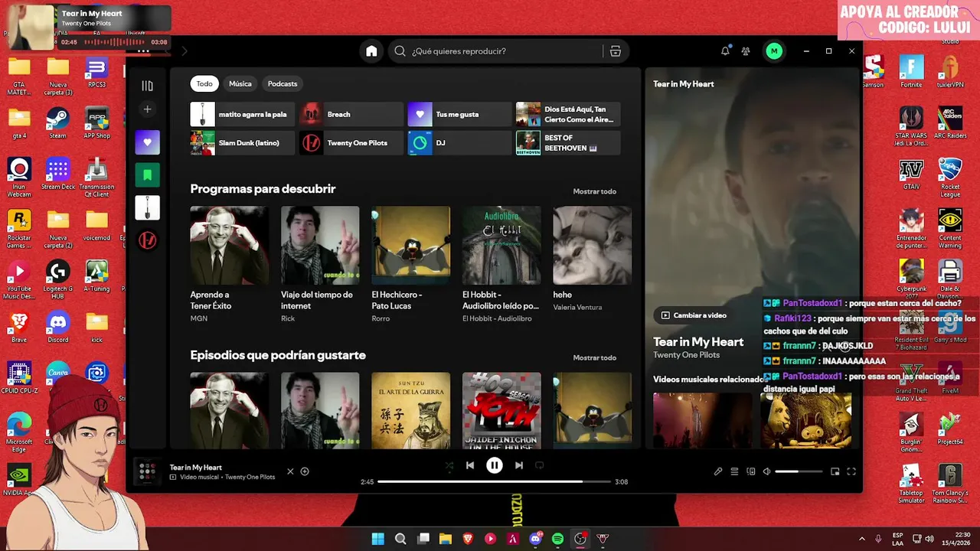Image resolution: width=980 pixels, height=551 pixels.
Task: Hide the now playing item with X icon
Action: [290, 471]
